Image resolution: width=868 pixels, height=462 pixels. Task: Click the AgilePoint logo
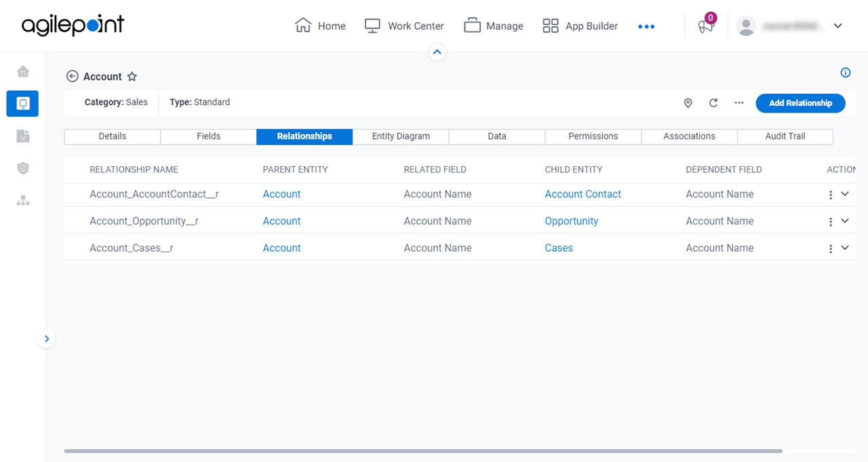point(73,26)
